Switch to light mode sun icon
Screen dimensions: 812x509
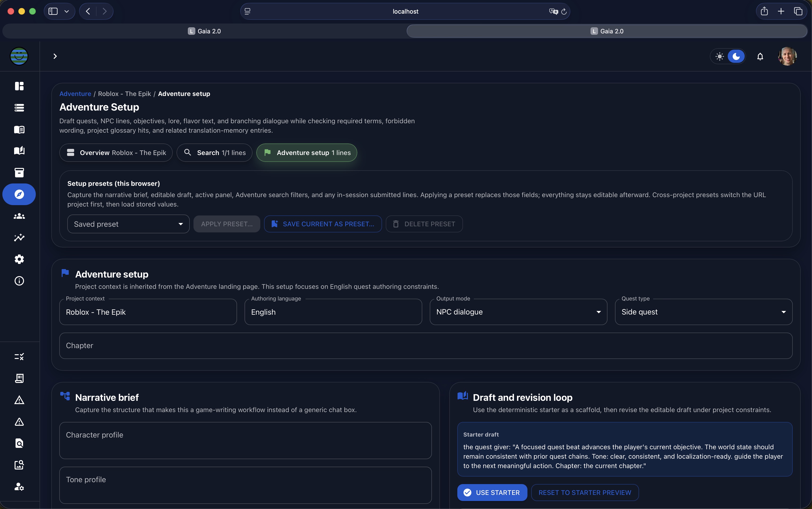point(720,56)
